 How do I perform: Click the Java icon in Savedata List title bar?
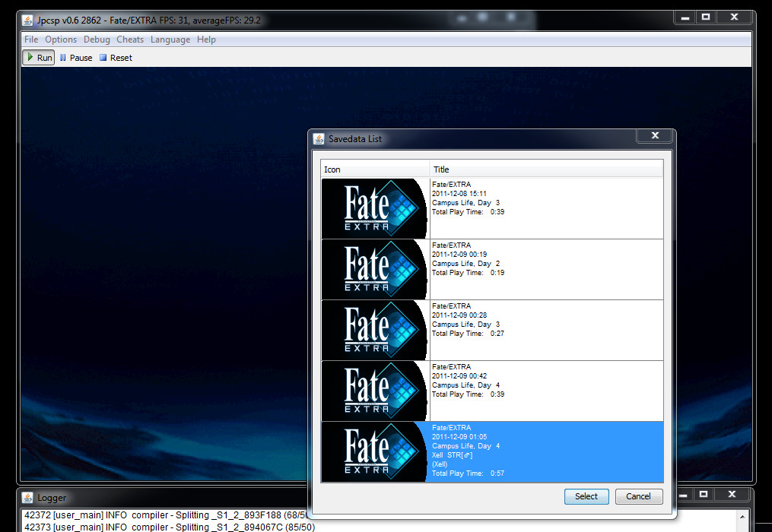coord(319,139)
